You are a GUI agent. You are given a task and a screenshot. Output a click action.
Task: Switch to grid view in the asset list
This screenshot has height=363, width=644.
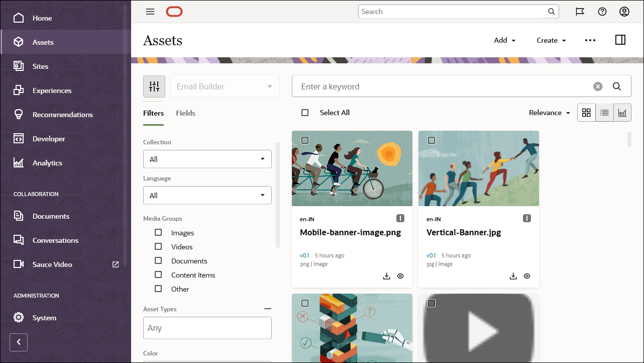click(586, 112)
